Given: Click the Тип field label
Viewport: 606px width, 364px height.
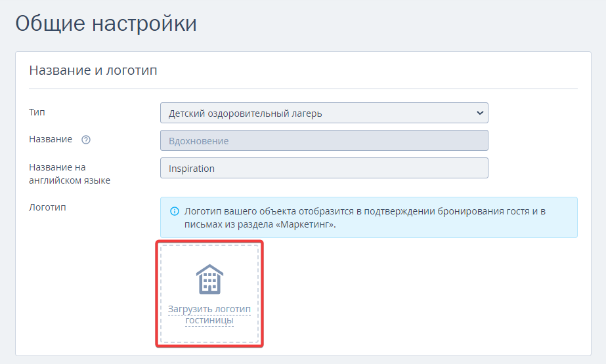Looking at the screenshot, I should [37, 112].
